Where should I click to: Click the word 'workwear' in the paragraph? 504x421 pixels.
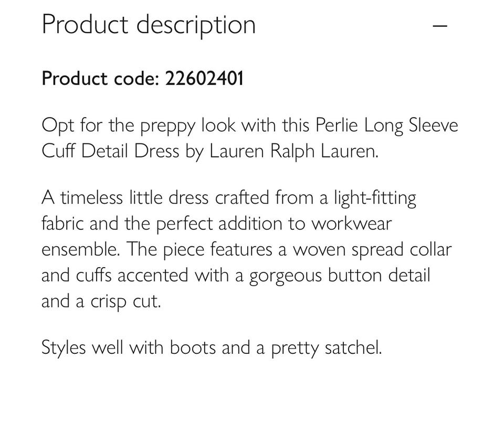(352, 224)
